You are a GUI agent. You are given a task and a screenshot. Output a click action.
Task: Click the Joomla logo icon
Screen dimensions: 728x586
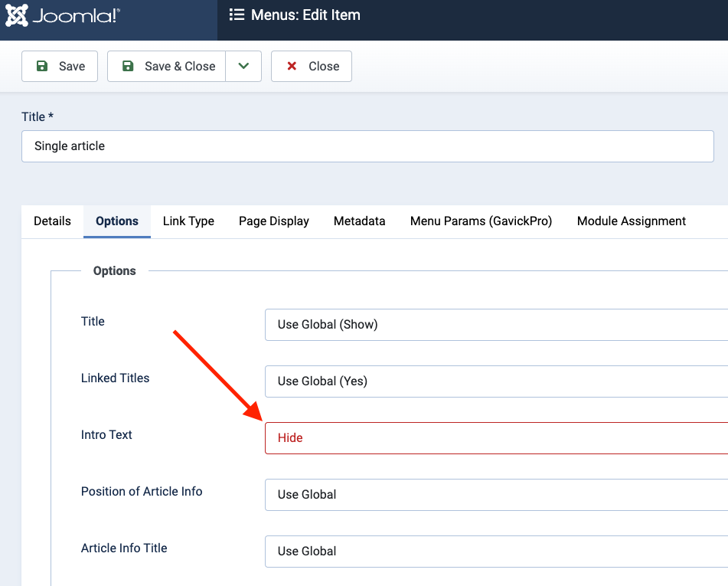(x=17, y=15)
